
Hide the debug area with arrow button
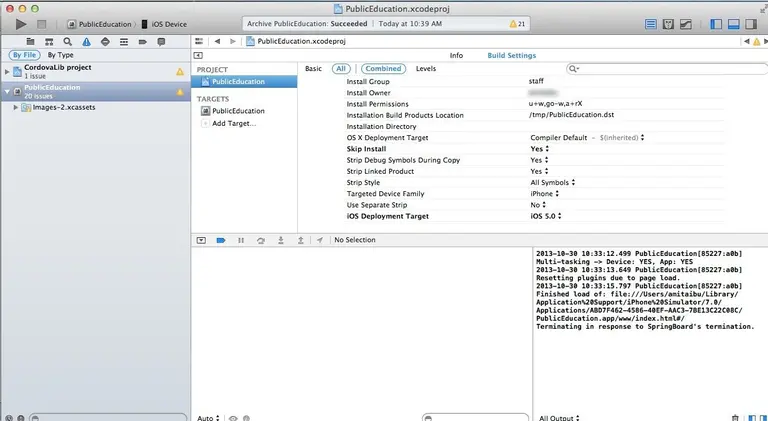pos(201,240)
